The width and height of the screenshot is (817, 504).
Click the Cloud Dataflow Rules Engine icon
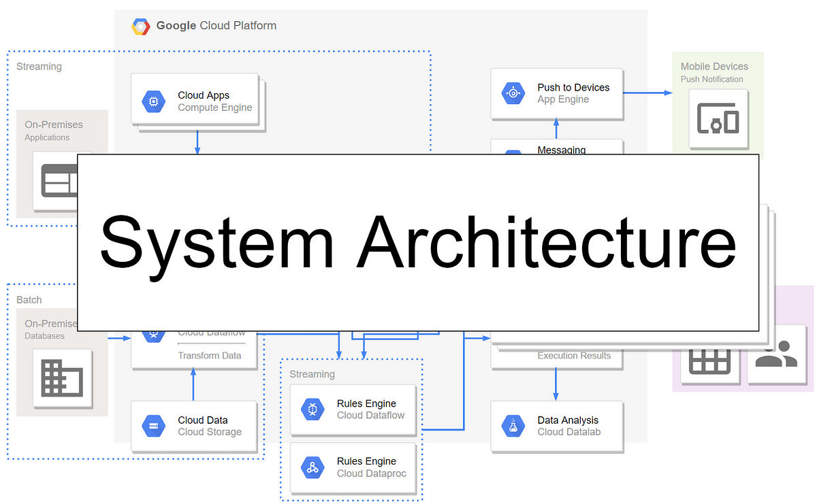[x=313, y=409]
